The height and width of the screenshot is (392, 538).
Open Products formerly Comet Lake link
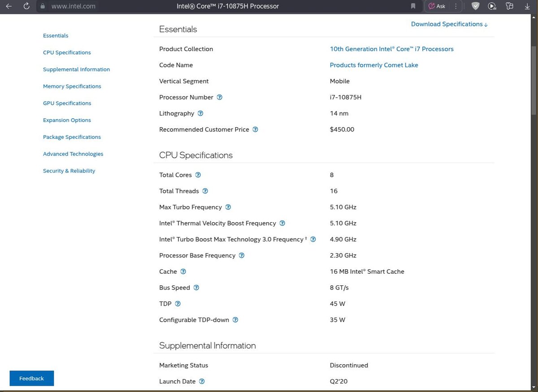pyautogui.click(x=374, y=65)
